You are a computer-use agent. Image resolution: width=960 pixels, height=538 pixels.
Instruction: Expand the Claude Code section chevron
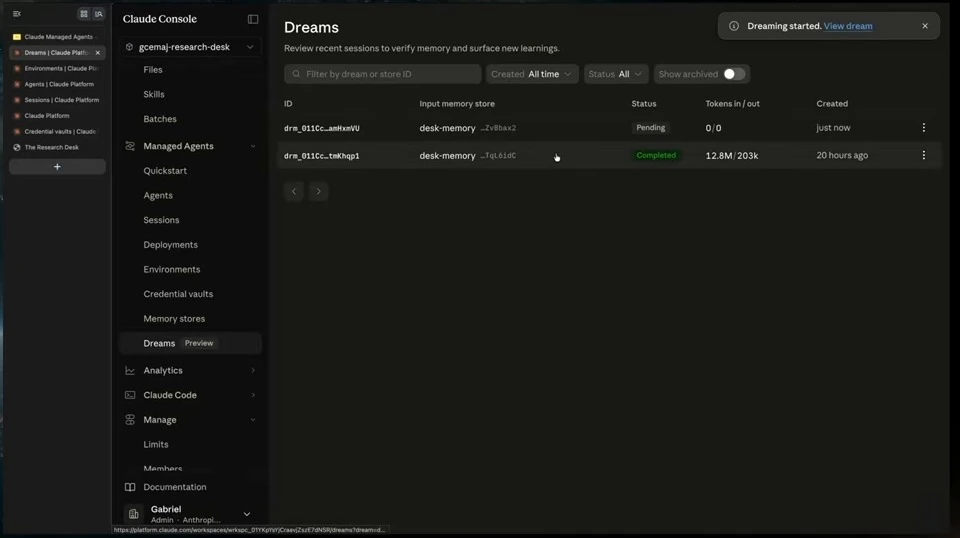click(253, 395)
